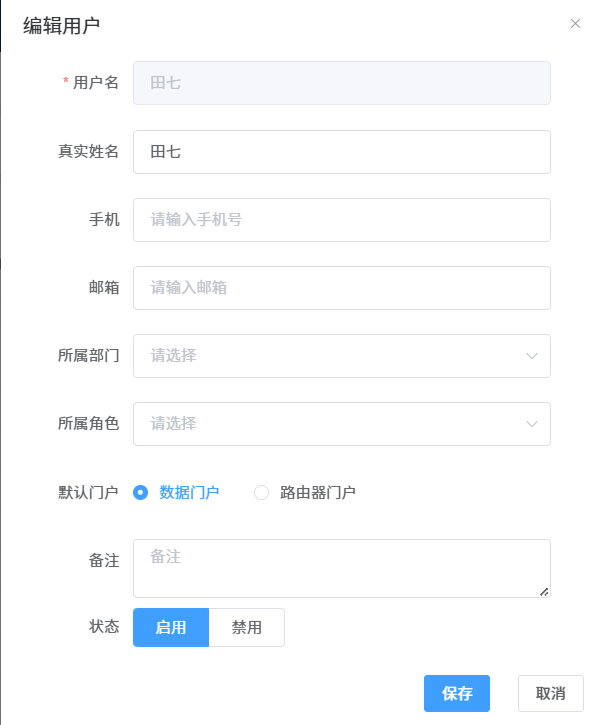This screenshot has height=725, width=606.
Task: Click the 编辑用户 dialog title
Action: pos(62,26)
